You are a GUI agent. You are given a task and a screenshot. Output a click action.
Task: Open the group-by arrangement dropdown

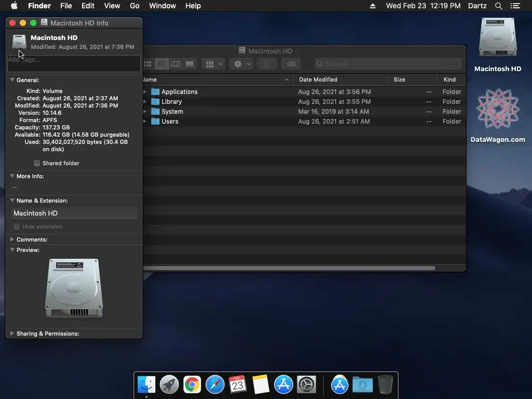(214, 64)
